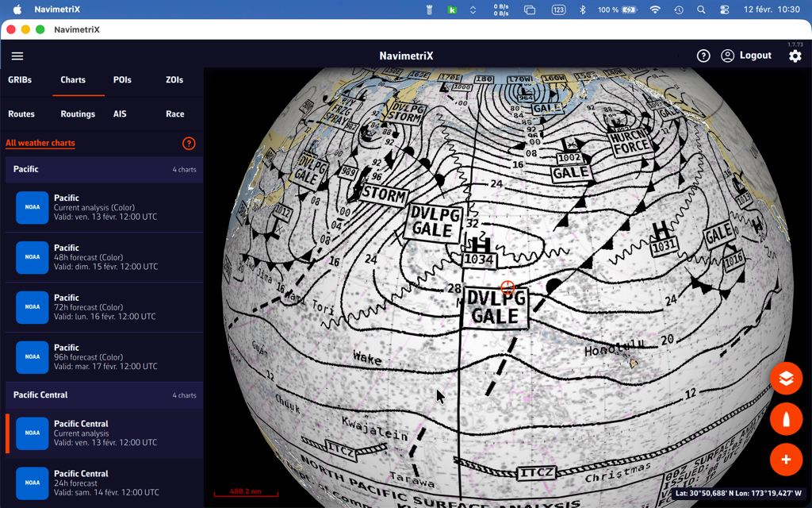The width and height of the screenshot is (812, 508).
Task: Open the hamburger menu
Action: click(17, 56)
